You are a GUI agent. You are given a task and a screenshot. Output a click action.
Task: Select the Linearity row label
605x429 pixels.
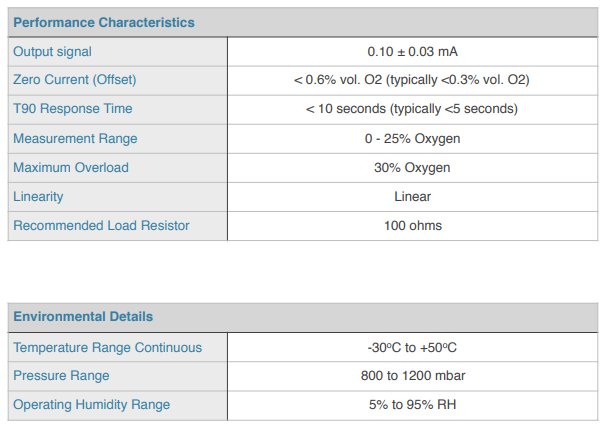click(38, 196)
